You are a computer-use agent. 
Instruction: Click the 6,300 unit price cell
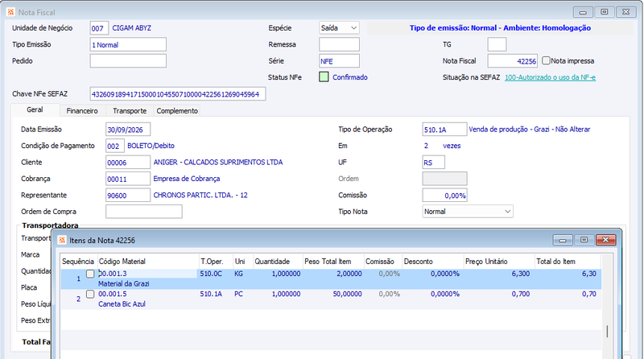(x=520, y=274)
